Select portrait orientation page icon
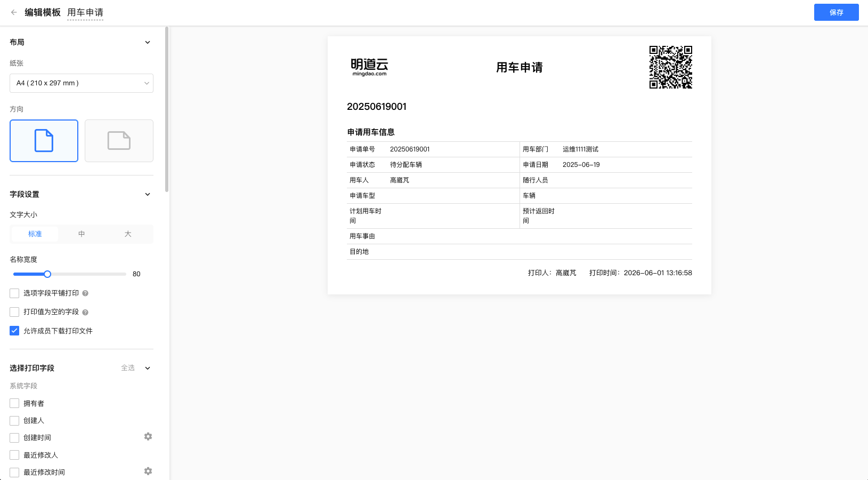The image size is (868, 480). point(44,141)
